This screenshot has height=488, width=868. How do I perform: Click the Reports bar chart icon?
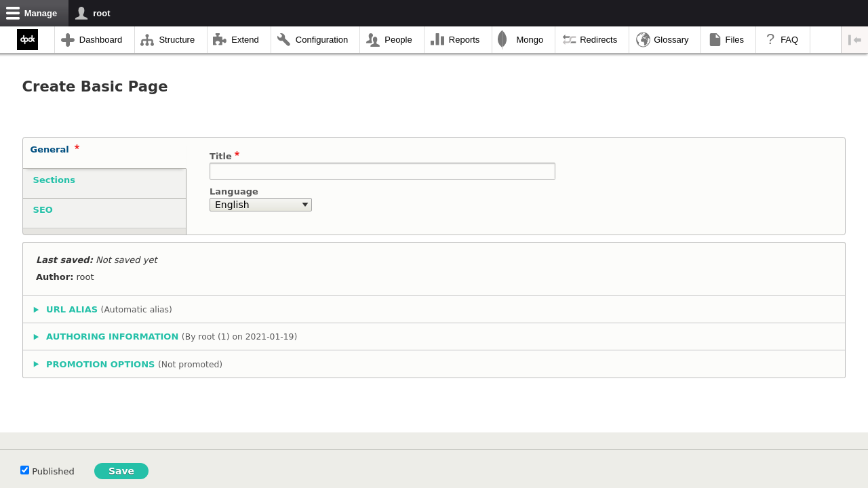(x=437, y=40)
